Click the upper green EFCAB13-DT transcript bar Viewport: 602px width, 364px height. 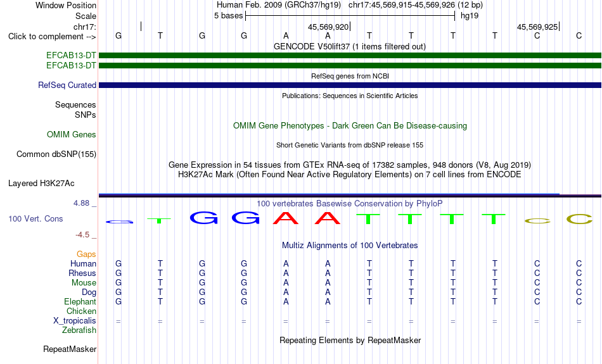click(x=350, y=55)
